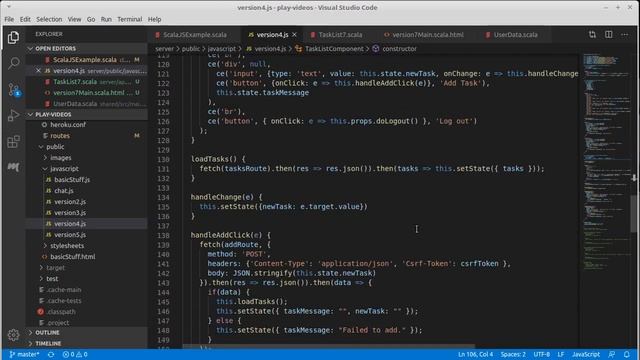Split the editor to the right
This screenshot has width=640, height=360.
click(609, 35)
